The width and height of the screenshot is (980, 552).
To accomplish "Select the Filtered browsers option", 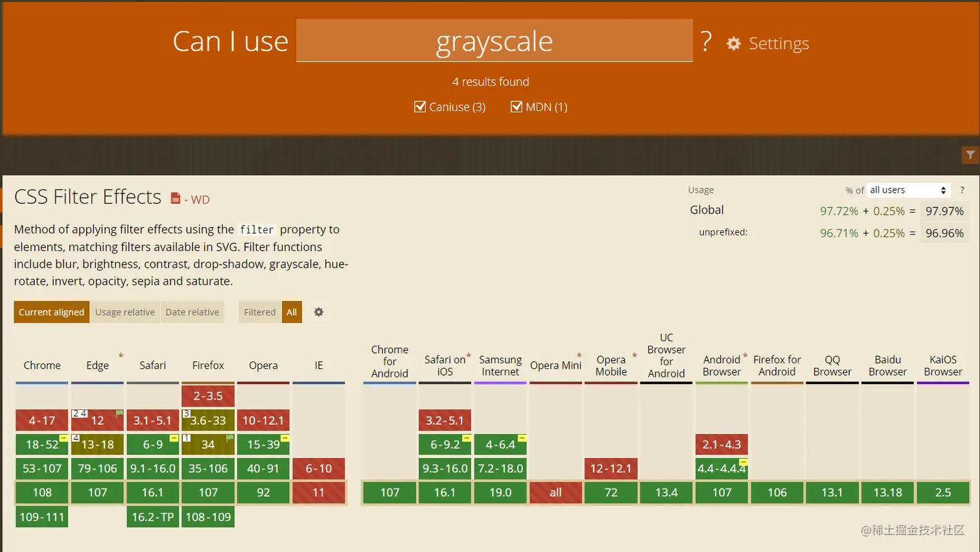I will pos(260,312).
